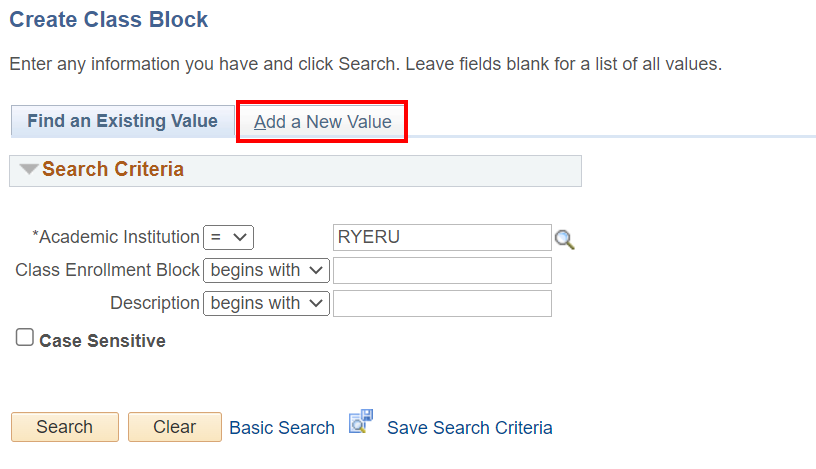The height and width of the screenshot is (469, 816).
Task: Click the Save Search Criteria text link
Action: point(469,428)
